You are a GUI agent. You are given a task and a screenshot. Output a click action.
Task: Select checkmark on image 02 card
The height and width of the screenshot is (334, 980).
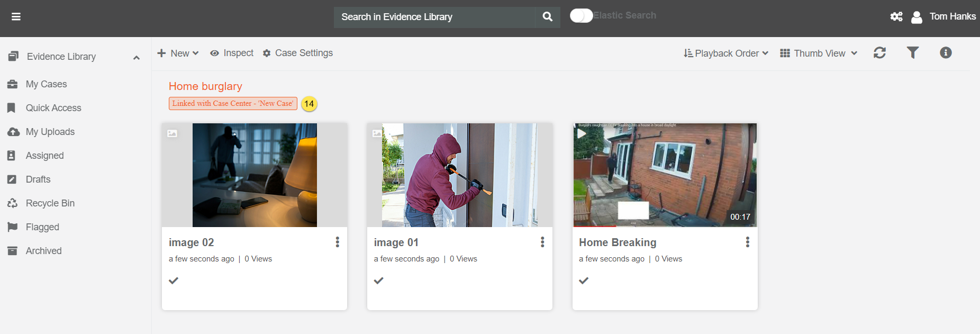[174, 281]
